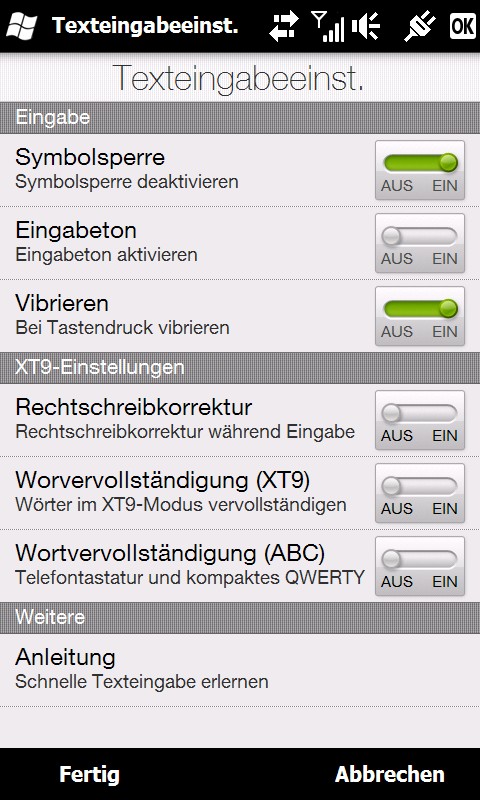This screenshot has width=480, height=800.
Task: Open the Anleitung list entry
Action: point(240,670)
